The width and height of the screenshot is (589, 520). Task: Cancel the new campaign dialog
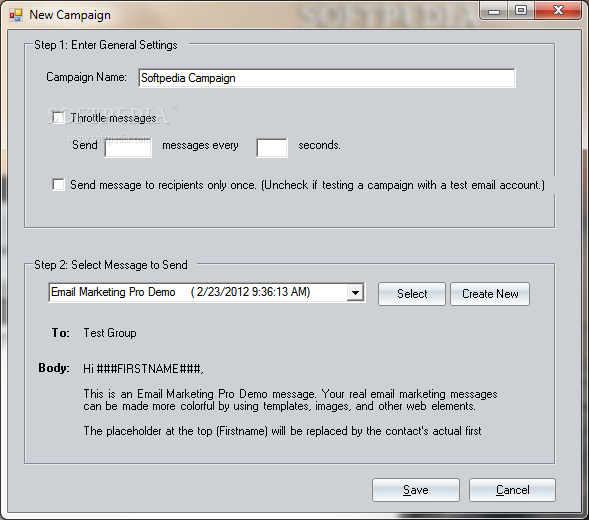click(x=512, y=490)
